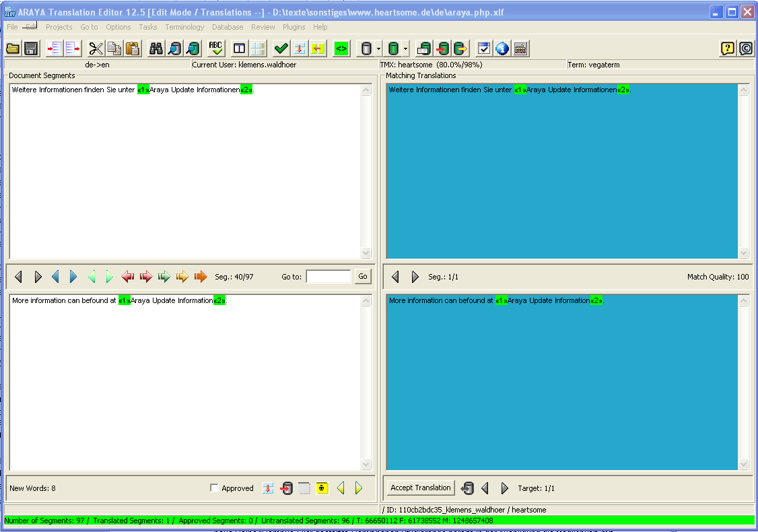Click the green angle-brackets tag icon
The height and width of the screenshot is (532, 758).
[341, 48]
